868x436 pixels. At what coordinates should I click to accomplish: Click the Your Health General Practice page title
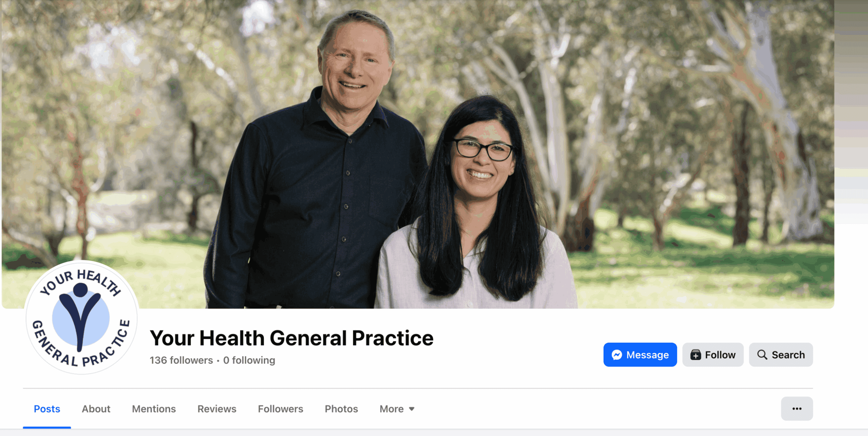click(x=292, y=338)
